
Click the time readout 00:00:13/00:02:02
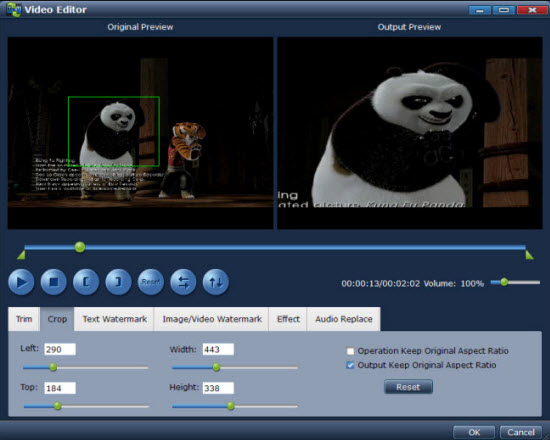coord(381,284)
